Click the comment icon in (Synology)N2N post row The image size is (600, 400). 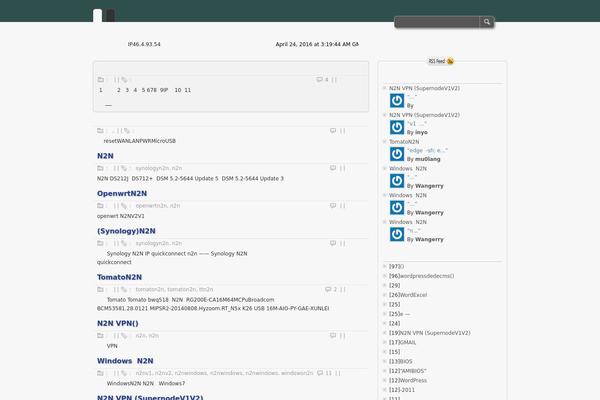pyautogui.click(x=333, y=243)
